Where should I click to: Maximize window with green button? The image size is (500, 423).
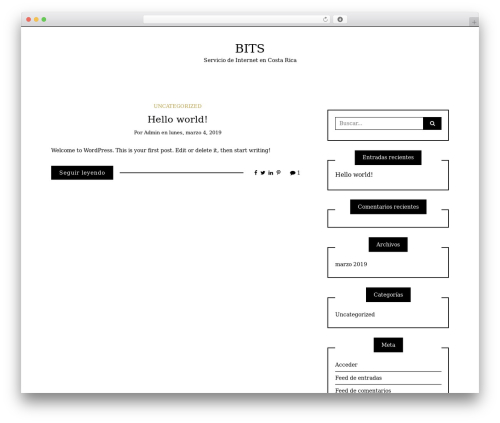pos(44,19)
